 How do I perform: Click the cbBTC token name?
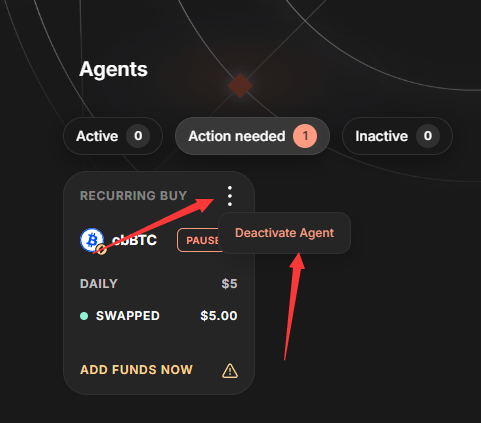pyautogui.click(x=134, y=240)
